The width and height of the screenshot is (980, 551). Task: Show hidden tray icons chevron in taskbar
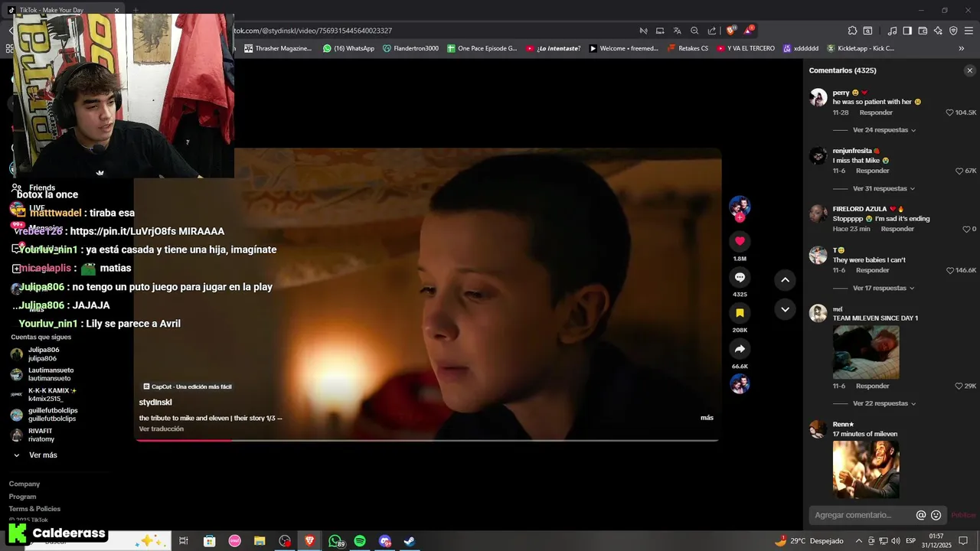858,541
